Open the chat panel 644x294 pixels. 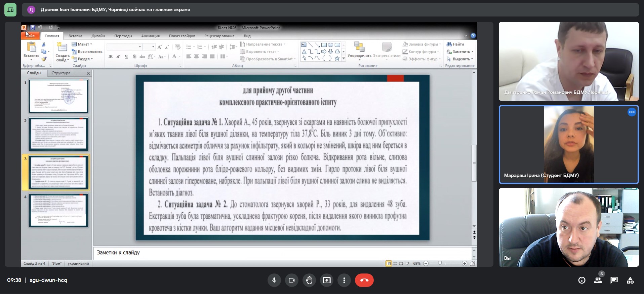click(x=614, y=280)
